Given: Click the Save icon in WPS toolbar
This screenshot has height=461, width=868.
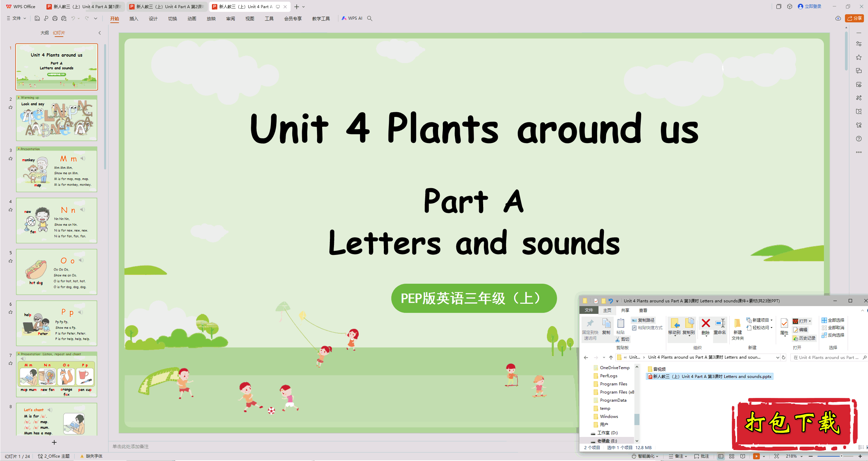Looking at the screenshot, I should [x=37, y=18].
